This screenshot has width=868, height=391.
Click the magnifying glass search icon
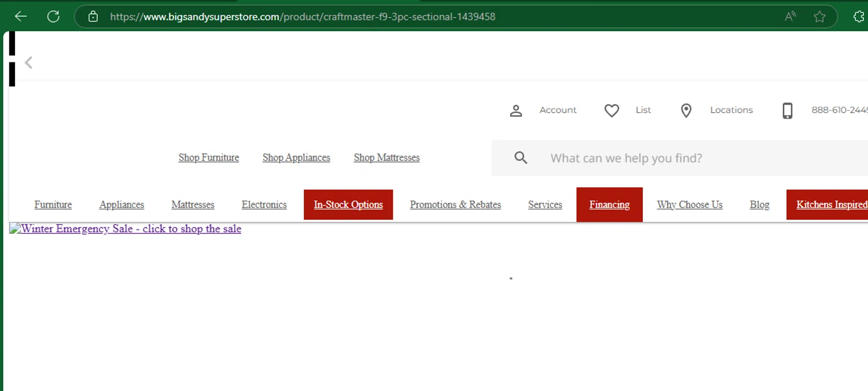(521, 158)
